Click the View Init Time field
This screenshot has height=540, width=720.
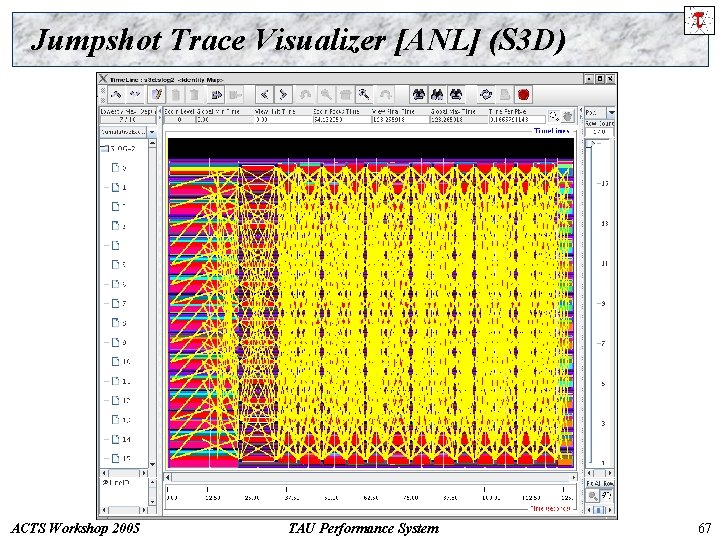click(x=283, y=119)
